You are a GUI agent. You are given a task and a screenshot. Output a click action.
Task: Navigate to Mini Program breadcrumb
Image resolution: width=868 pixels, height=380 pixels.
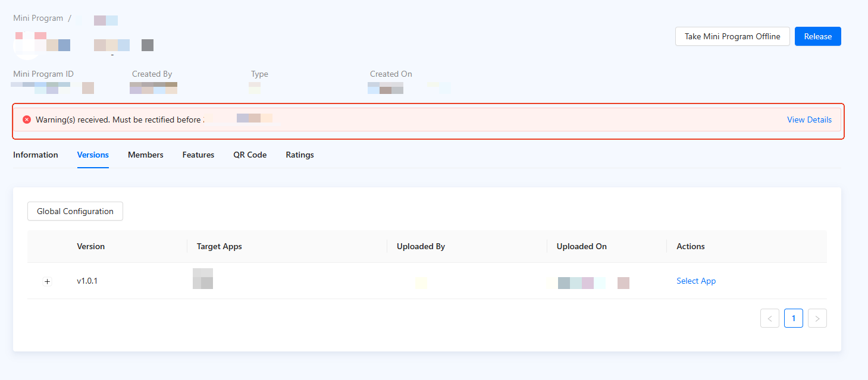click(38, 18)
